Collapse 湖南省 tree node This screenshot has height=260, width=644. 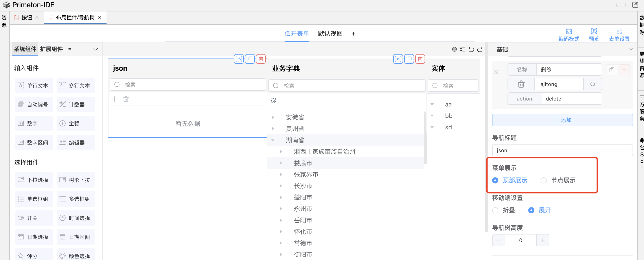pyautogui.click(x=273, y=140)
